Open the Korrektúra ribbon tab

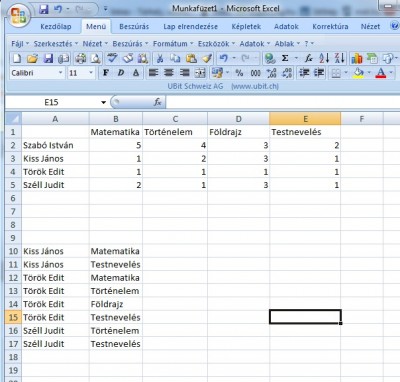pos(330,27)
